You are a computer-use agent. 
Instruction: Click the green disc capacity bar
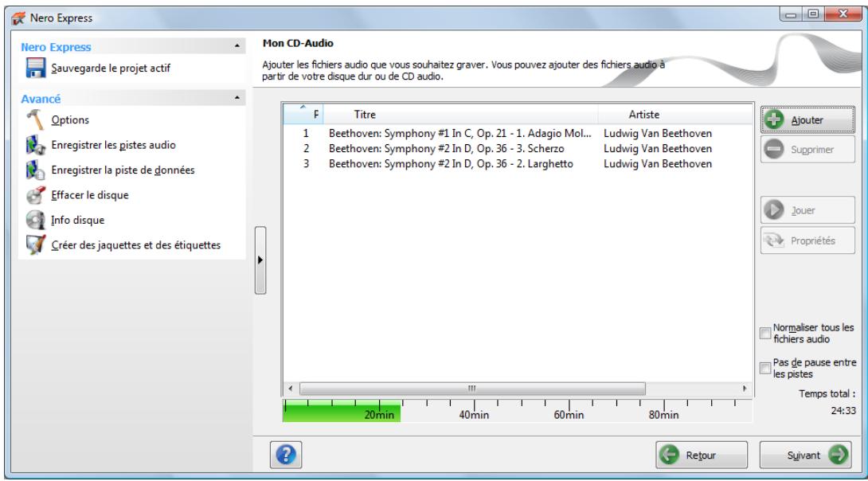pos(342,411)
